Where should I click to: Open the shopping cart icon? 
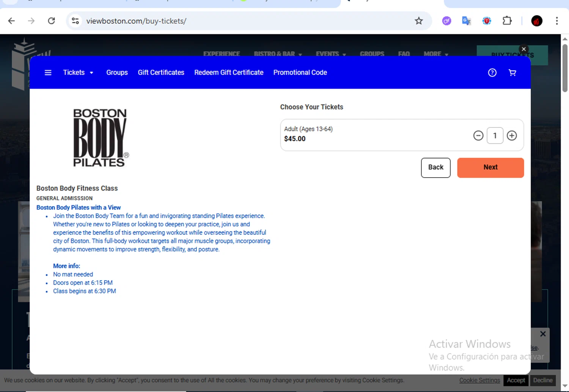pos(512,72)
